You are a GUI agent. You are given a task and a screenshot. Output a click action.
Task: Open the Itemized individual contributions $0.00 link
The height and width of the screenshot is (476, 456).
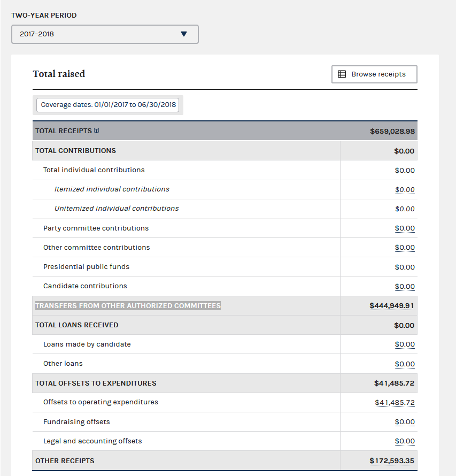(x=405, y=190)
